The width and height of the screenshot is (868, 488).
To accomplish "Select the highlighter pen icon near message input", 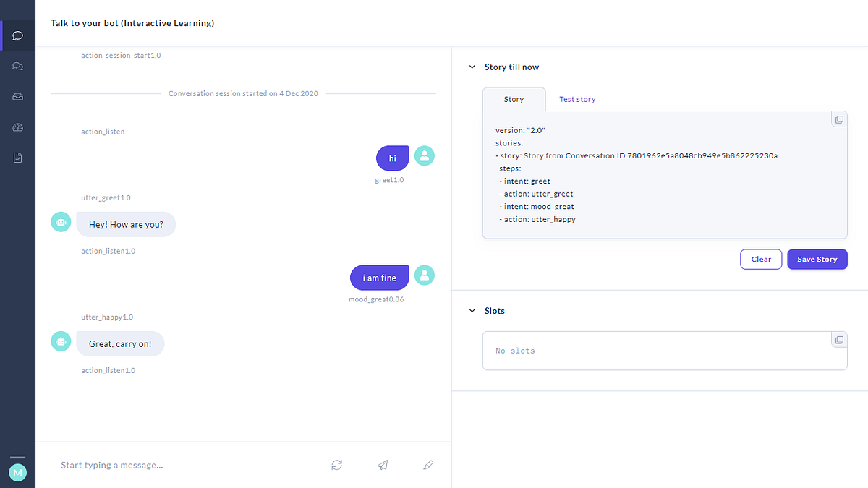I will pos(428,465).
